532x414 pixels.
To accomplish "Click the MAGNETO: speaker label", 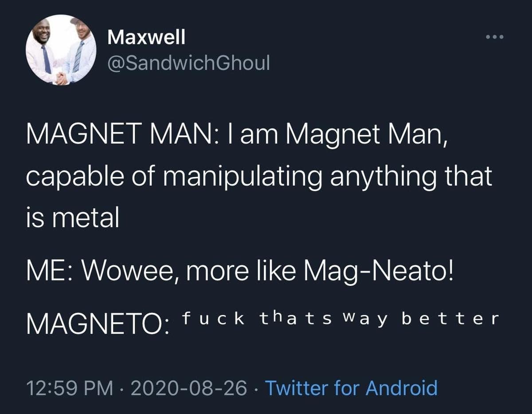I will (x=98, y=325).
